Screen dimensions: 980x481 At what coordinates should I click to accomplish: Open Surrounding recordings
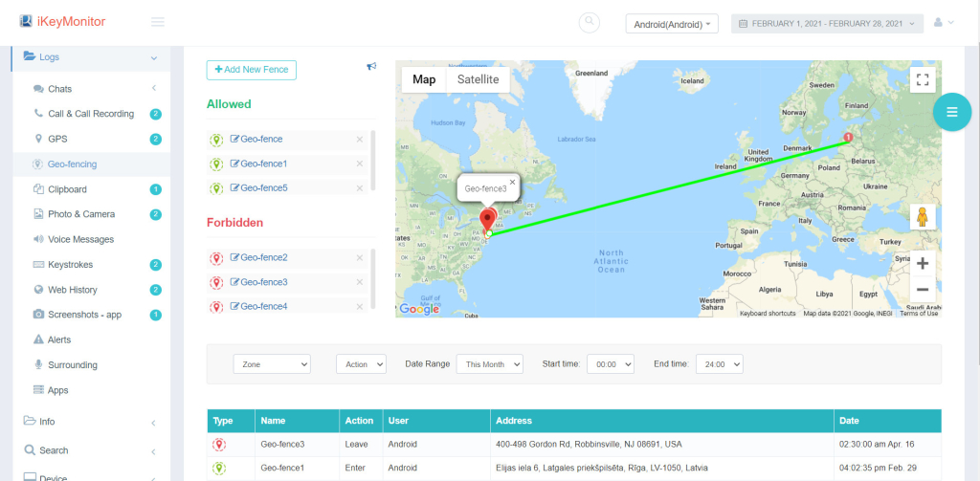point(91,364)
